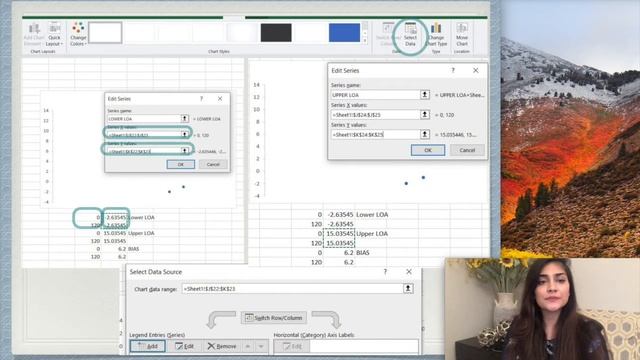The image size is (640, 360).
Task: Edit the selected legend entry series
Action: click(184, 346)
